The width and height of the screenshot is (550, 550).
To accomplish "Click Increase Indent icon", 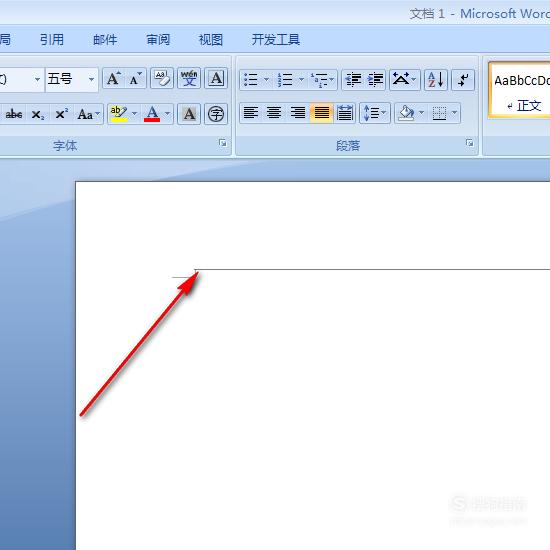I will (x=375, y=80).
